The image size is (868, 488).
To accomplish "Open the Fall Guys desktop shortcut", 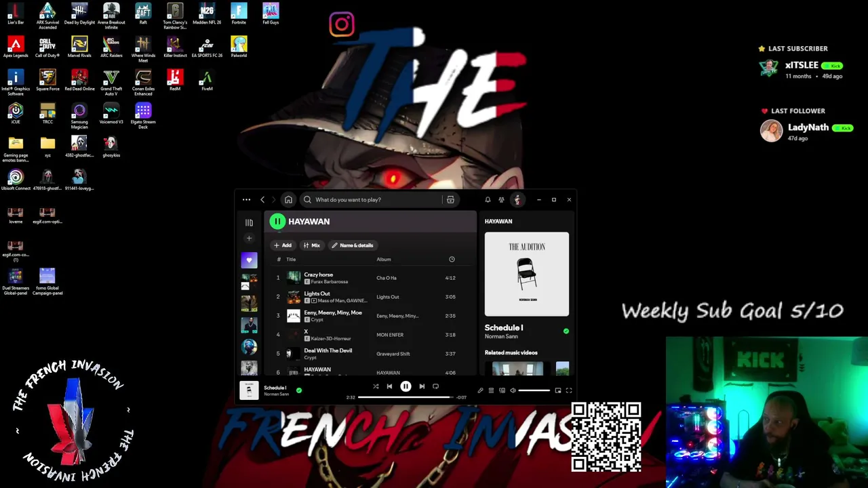I will 271,14.
